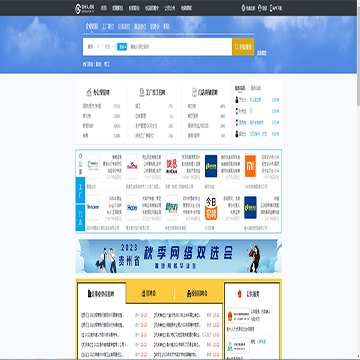
Task: Open the login icon link in top bar
Action: (263, 9)
